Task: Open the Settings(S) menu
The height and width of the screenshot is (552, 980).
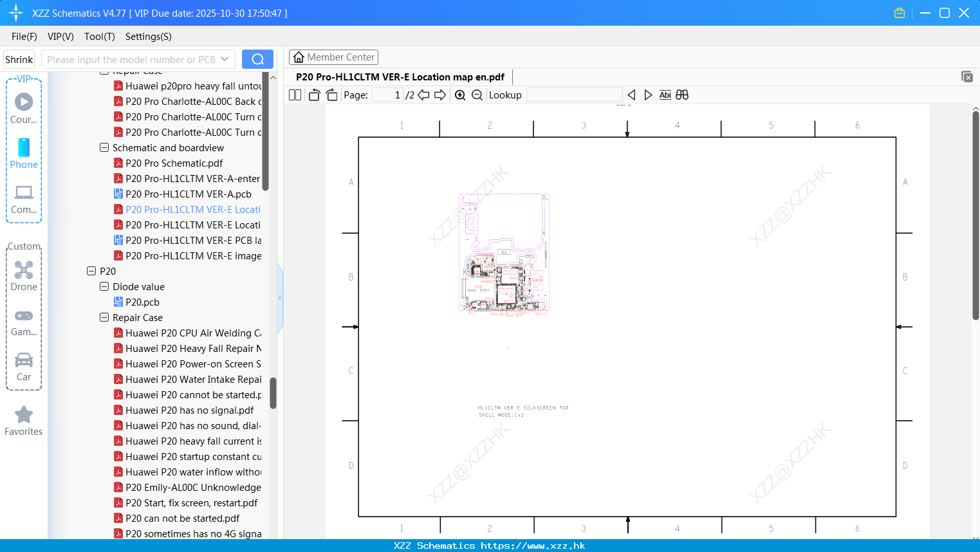Action: pos(149,36)
